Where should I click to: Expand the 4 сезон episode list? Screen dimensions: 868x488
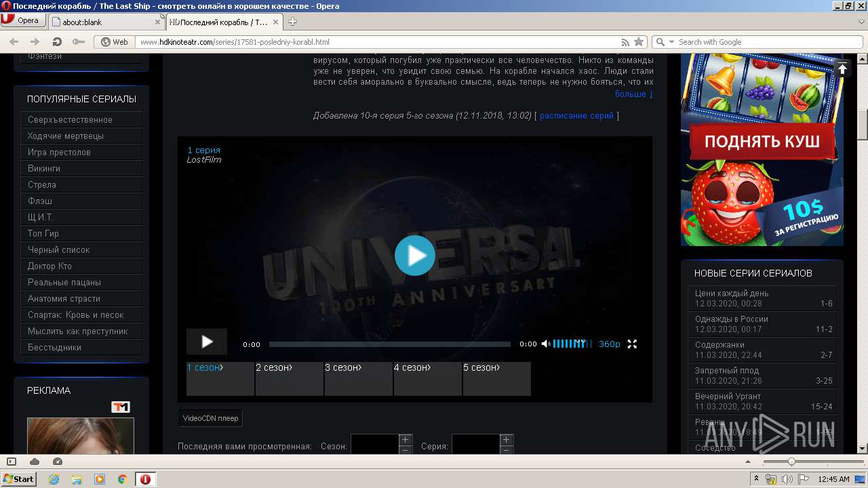(428, 378)
